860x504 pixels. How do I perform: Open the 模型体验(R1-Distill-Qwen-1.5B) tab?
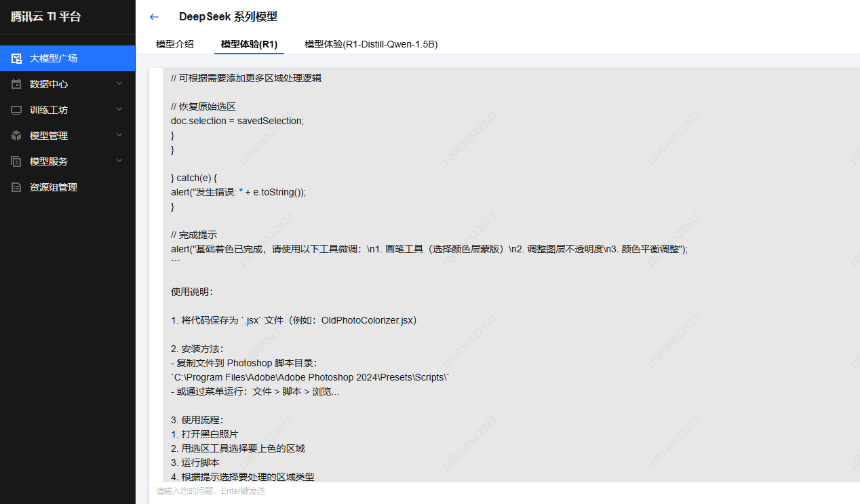(x=371, y=44)
